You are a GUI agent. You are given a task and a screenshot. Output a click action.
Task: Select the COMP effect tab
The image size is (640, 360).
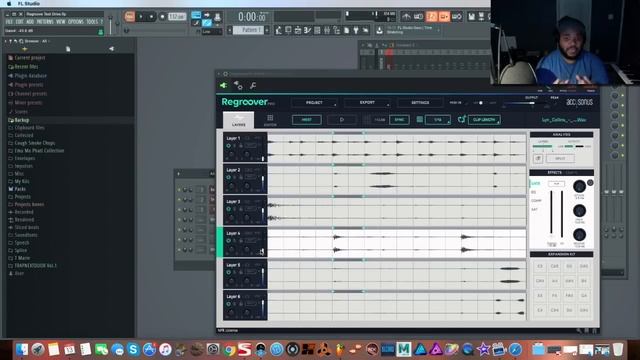pyautogui.click(x=536, y=201)
